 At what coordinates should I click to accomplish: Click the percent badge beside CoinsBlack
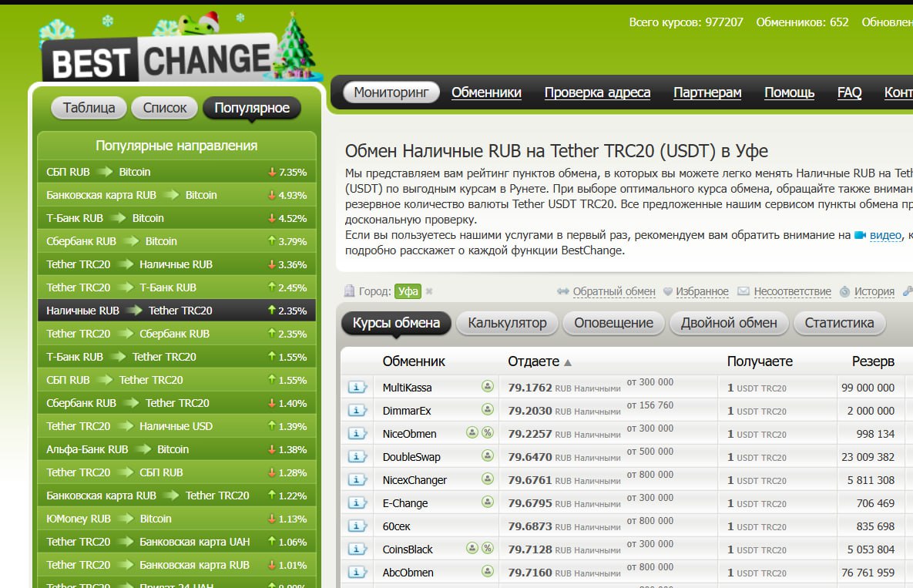[x=488, y=549]
